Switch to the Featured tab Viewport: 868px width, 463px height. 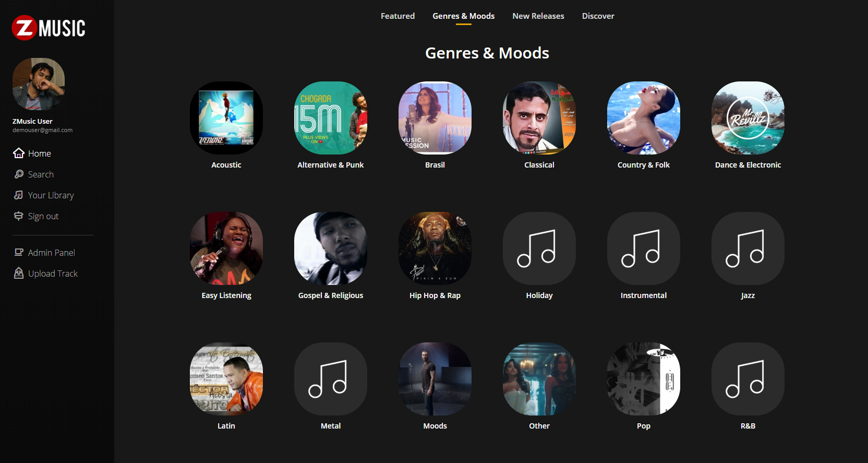tap(397, 16)
